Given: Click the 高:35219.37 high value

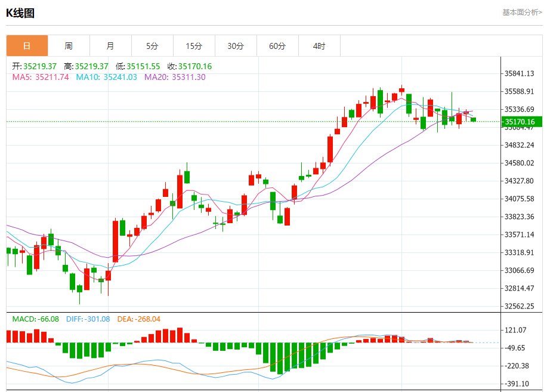Looking at the screenshot, I should click(x=86, y=66).
